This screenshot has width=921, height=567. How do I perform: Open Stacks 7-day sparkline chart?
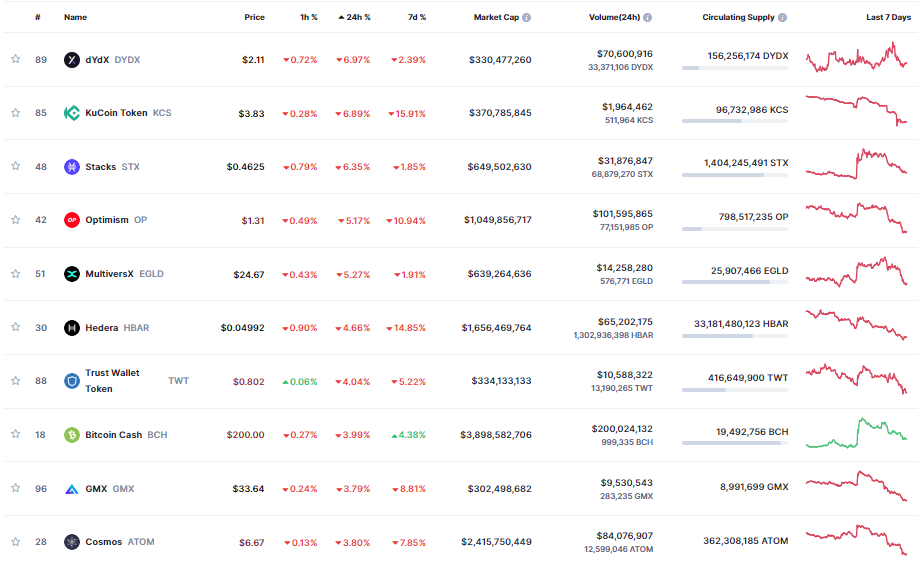tap(856, 164)
